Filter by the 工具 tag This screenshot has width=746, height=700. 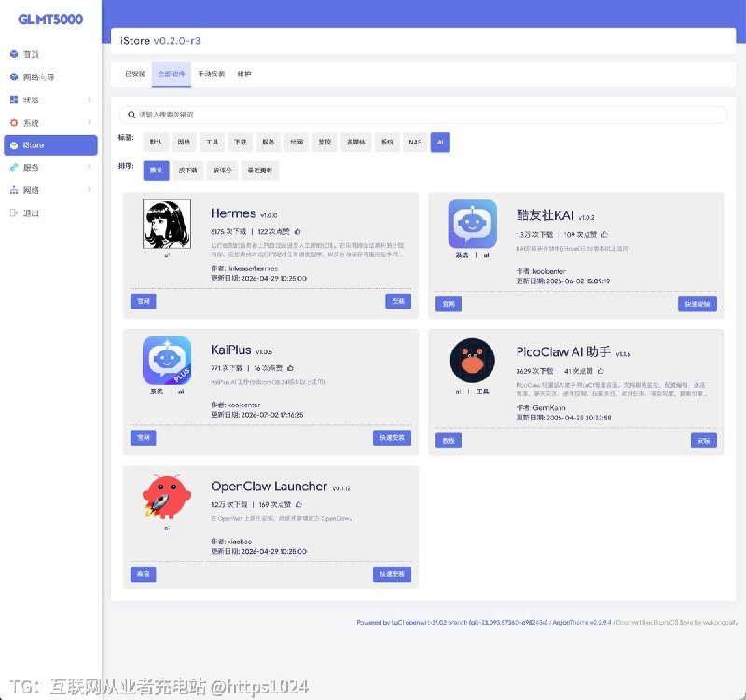pyautogui.click(x=213, y=143)
